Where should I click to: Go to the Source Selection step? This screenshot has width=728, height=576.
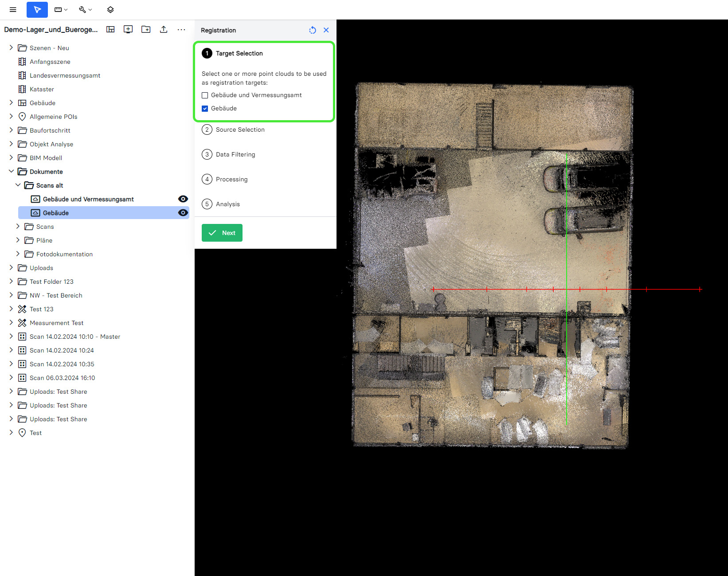pyautogui.click(x=240, y=129)
